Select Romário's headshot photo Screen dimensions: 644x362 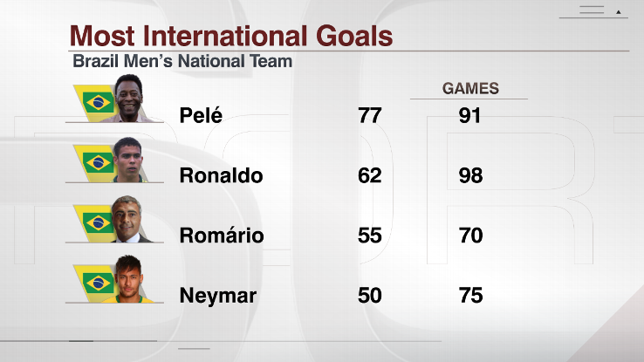pos(127,219)
